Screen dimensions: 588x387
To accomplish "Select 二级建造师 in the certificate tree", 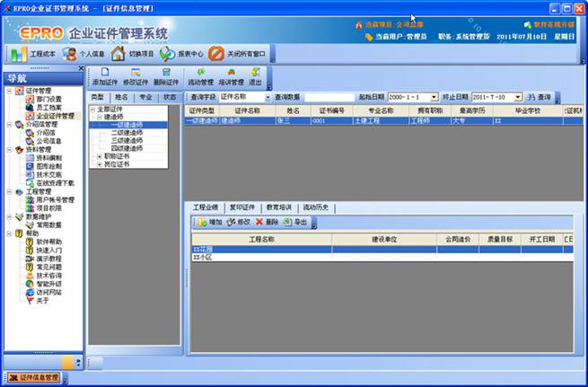I will tap(127, 133).
